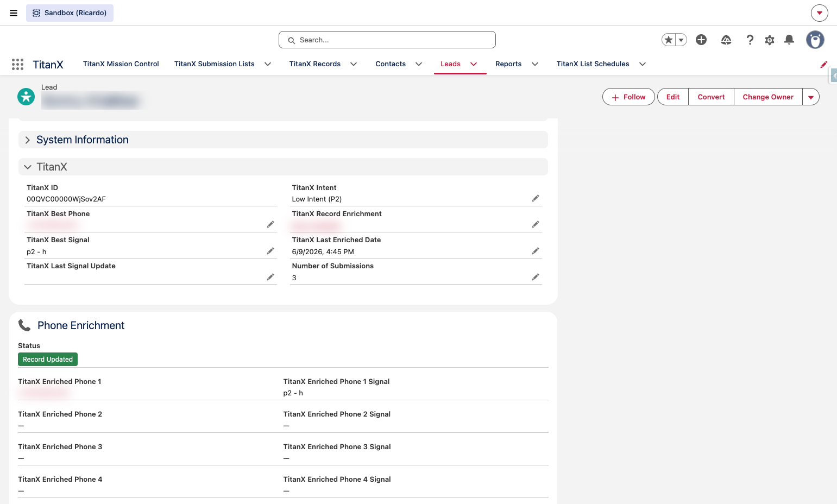Screen dimensions: 837x504
Task: Expand the System Information section
Action: coord(283,140)
